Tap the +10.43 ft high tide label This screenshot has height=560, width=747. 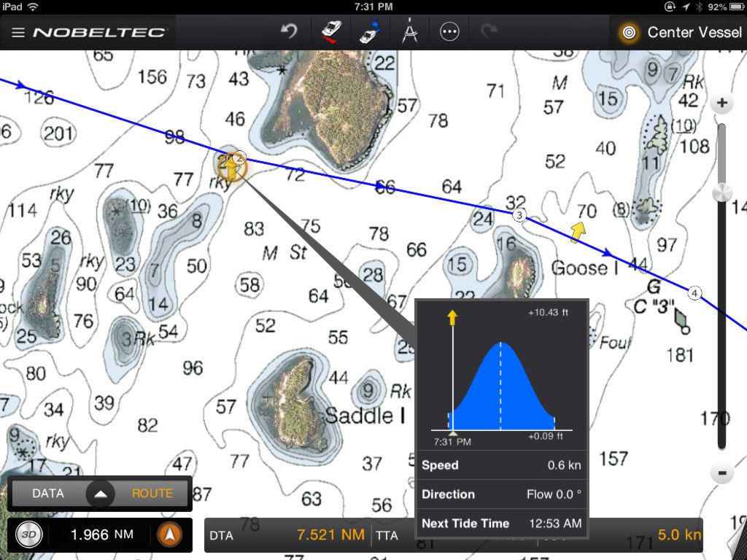tap(548, 312)
